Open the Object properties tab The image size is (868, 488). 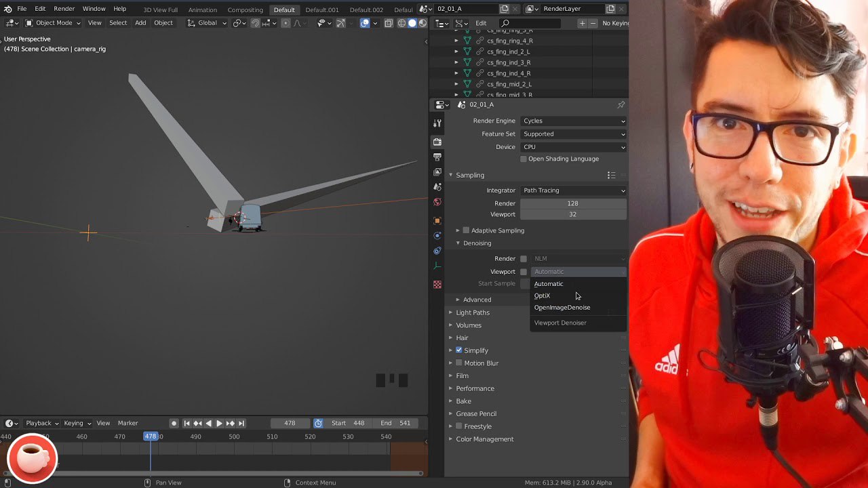(x=437, y=220)
